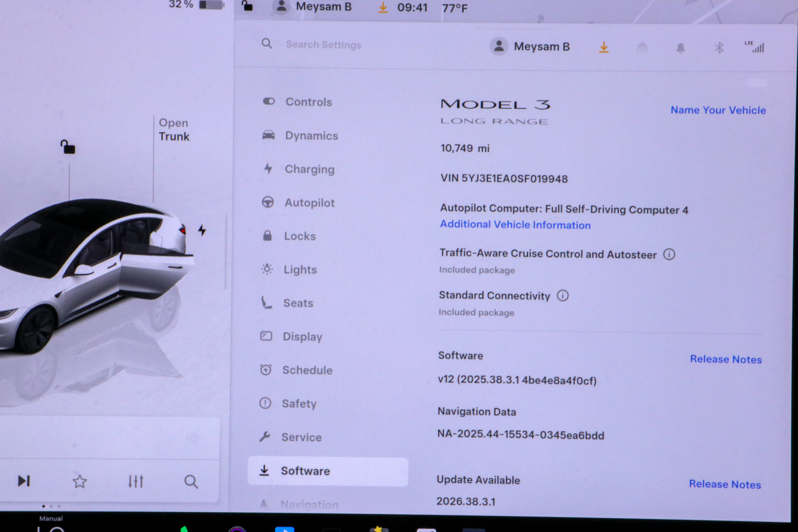798x532 pixels.
Task: Tap the search magnifier icon in settings
Action: (x=267, y=43)
